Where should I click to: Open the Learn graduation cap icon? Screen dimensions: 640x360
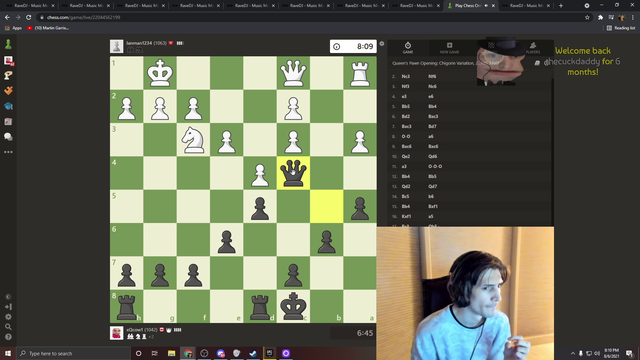click(8, 106)
